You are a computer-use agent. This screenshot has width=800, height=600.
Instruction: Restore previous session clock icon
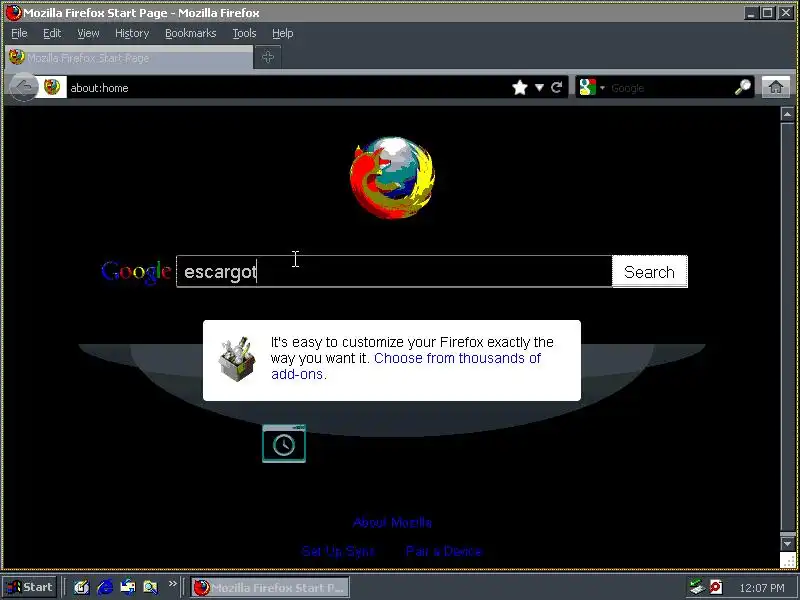pyautogui.click(x=284, y=443)
